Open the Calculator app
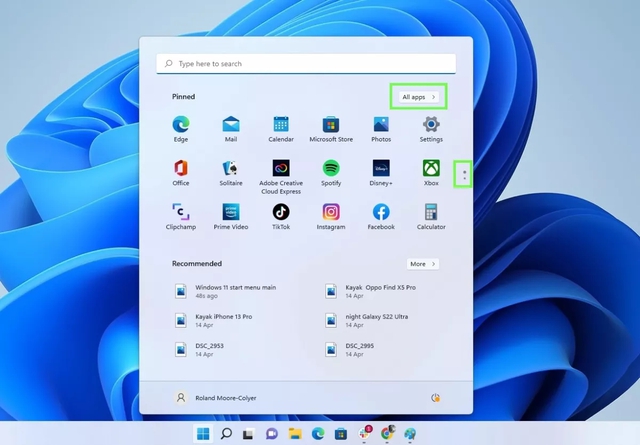 [431, 217]
